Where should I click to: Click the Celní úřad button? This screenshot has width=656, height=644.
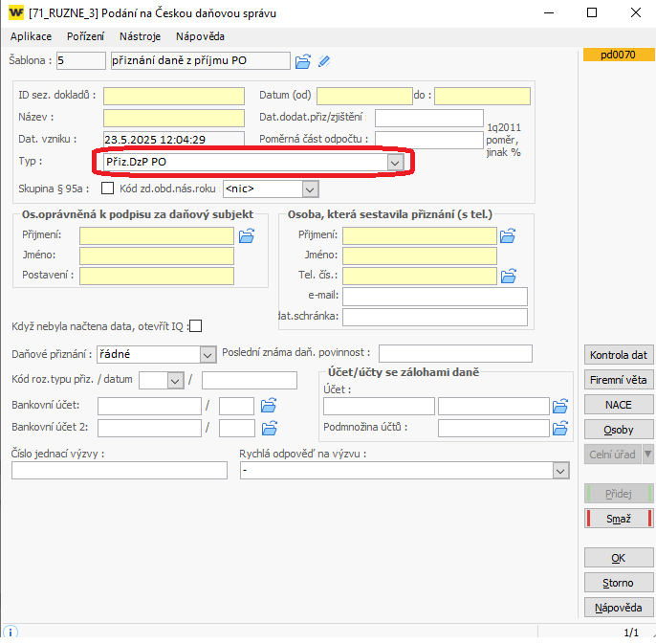coord(612,455)
